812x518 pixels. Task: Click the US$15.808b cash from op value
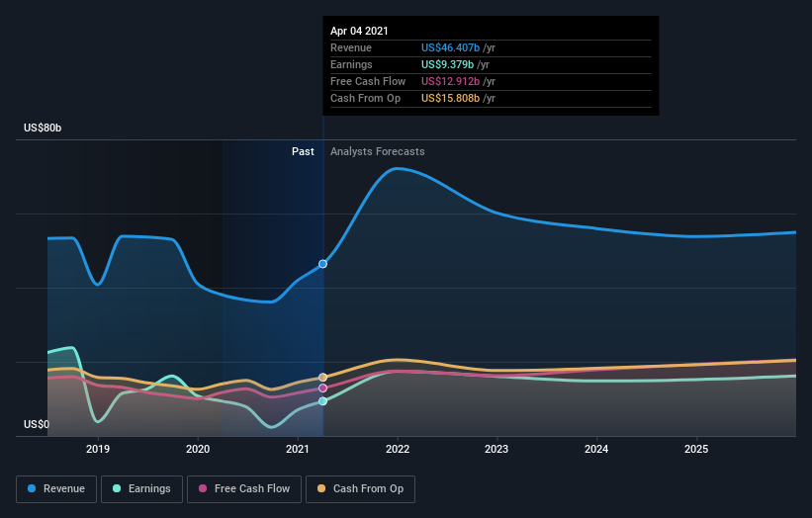(x=451, y=98)
